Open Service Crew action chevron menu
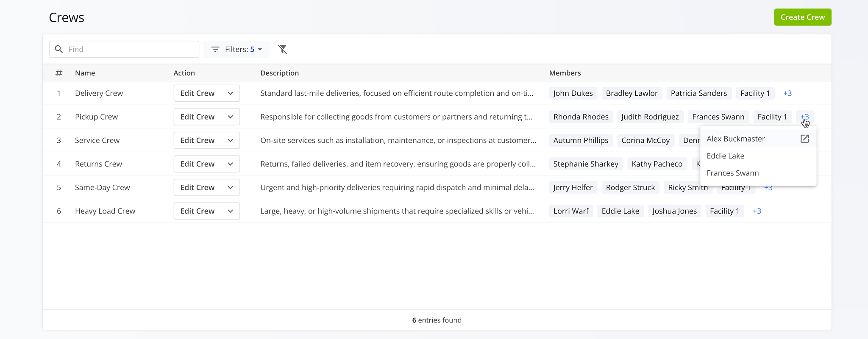 pos(230,140)
